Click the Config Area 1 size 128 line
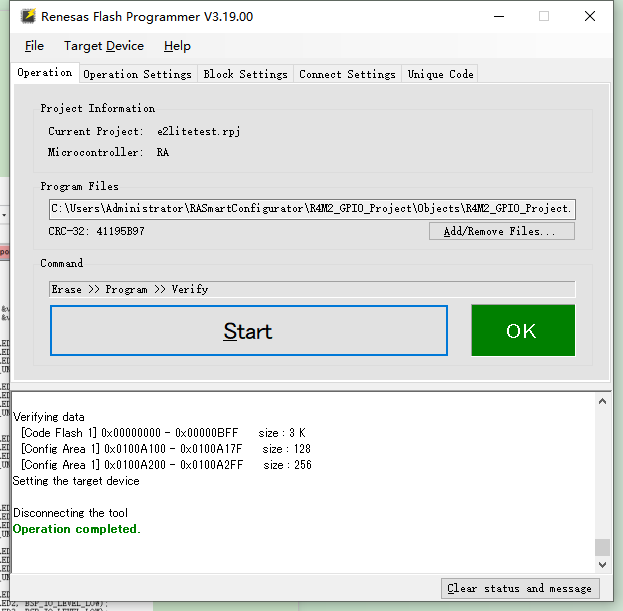623x611 pixels. [166, 449]
